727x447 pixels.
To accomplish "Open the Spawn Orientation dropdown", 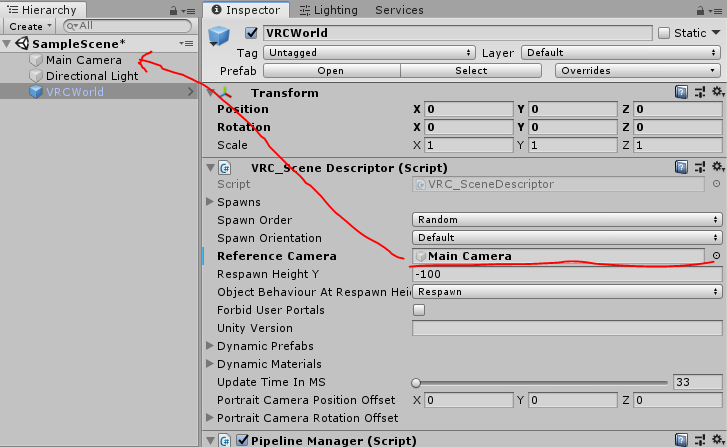I will [567, 237].
